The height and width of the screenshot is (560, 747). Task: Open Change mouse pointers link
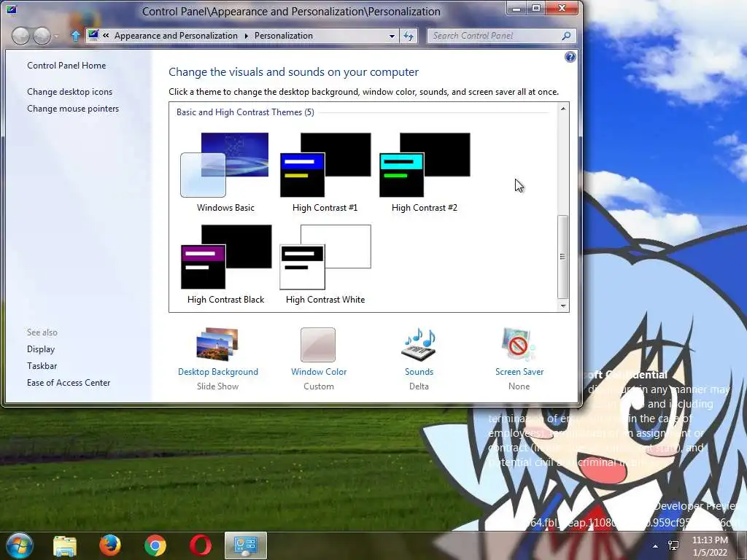pos(73,109)
